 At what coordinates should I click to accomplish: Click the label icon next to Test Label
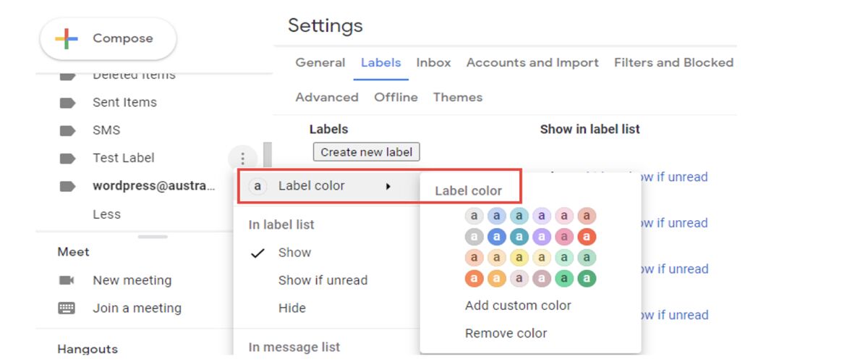67,159
